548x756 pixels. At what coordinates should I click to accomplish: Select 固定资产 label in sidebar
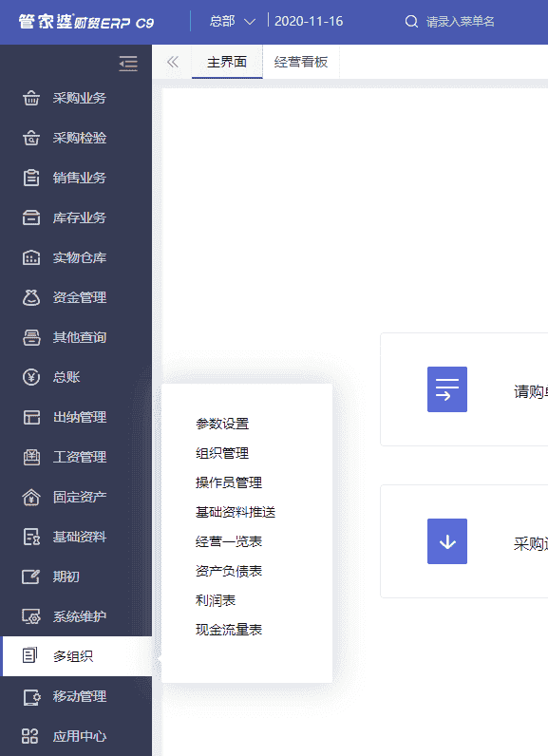(80, 497)
